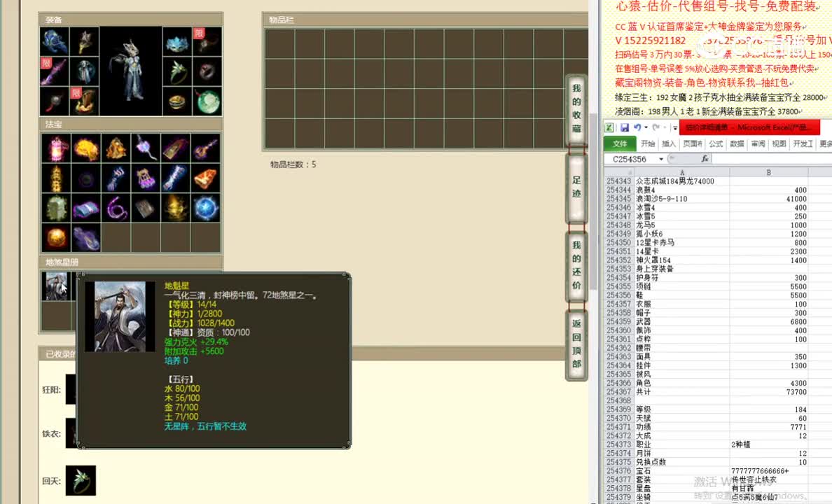Click the 返回顶部 side button
832x504 pixels.
tap(576, 344)
